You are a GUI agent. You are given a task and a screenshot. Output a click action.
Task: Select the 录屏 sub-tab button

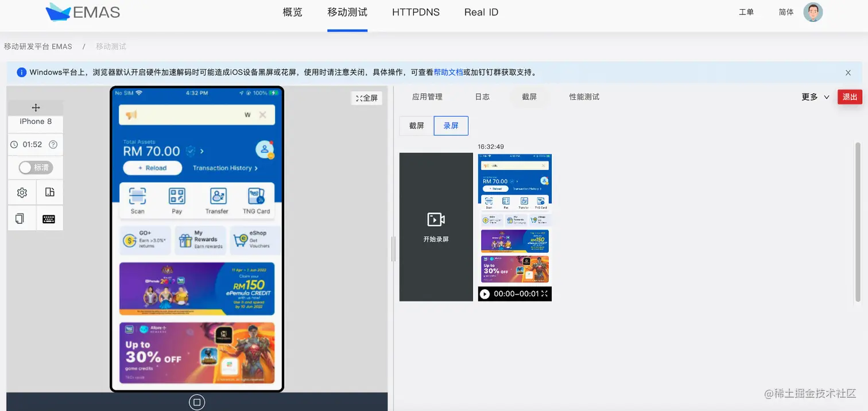coord(451,126)
